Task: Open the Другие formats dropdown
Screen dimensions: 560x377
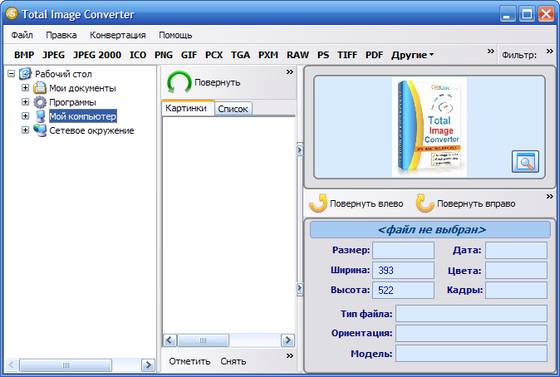Action: (412, 55)
